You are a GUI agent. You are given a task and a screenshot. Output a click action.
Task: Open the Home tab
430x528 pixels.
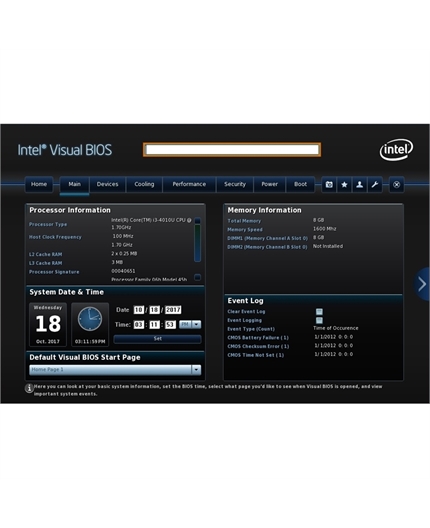[x=39, y=184]
